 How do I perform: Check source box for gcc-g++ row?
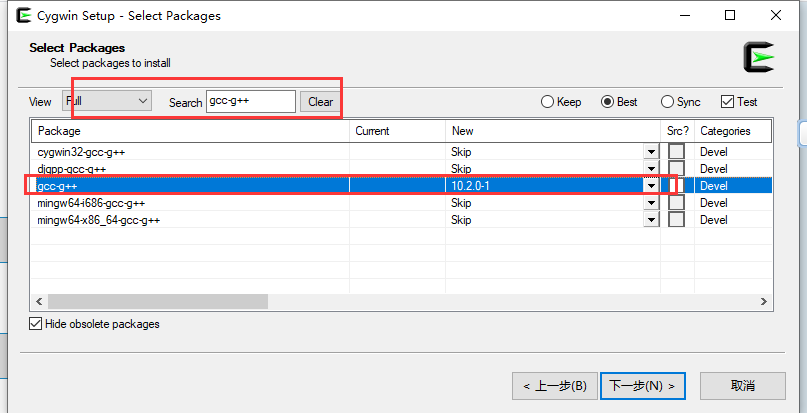click(x=676, y=186)
